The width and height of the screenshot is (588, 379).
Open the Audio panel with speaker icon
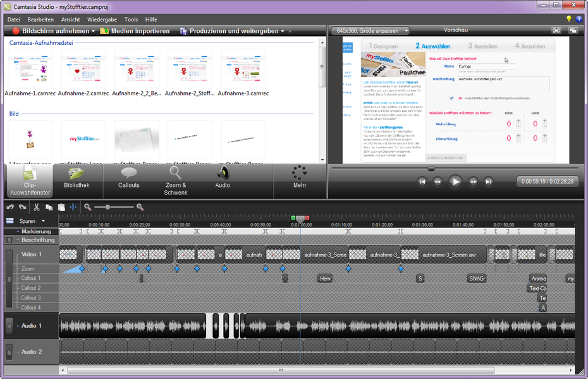[223, 178]
